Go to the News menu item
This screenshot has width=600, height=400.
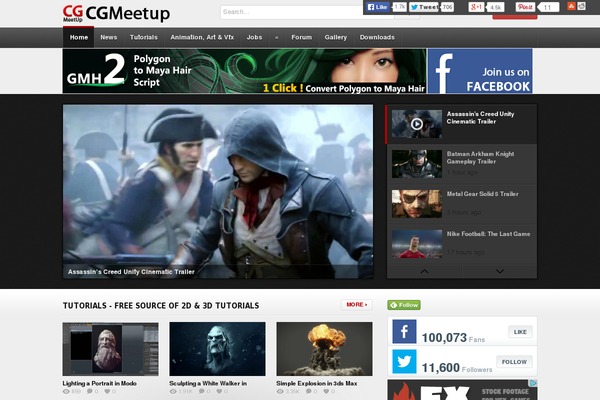[109, 38]
